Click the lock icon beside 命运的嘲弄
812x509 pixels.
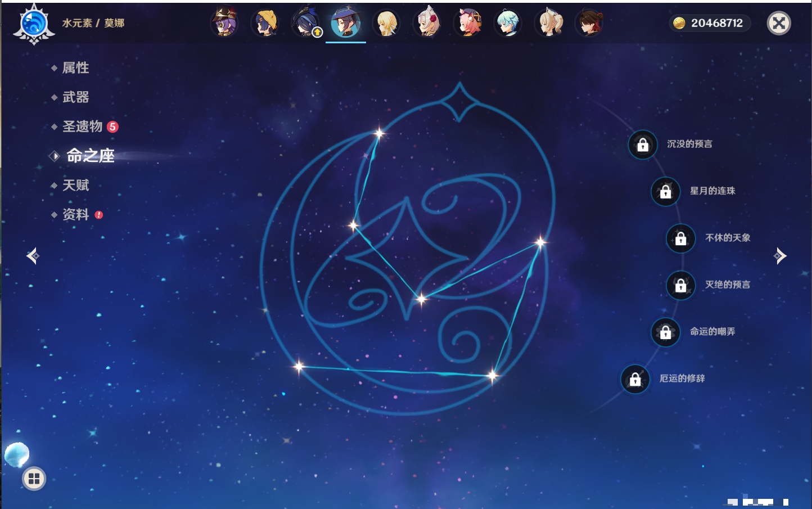[665, 332]
